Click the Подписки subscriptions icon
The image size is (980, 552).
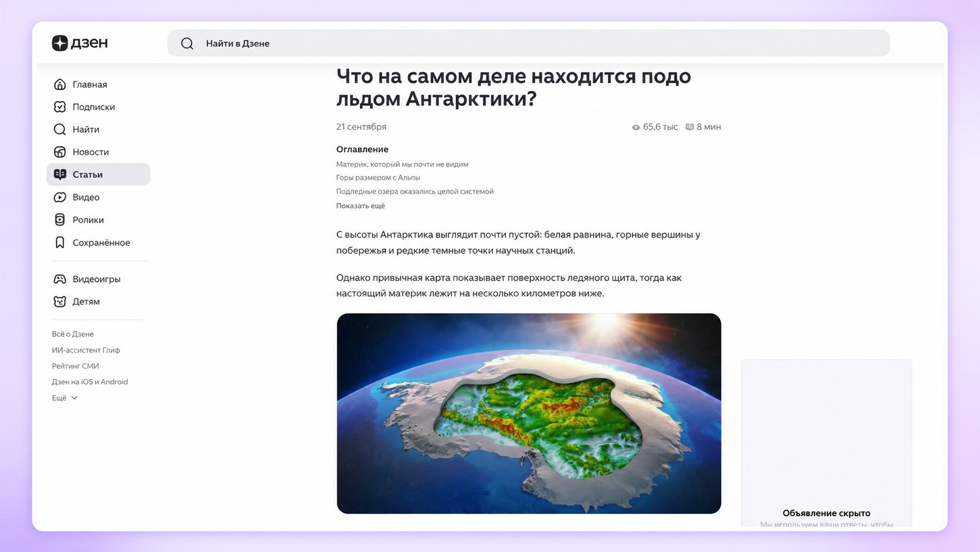pos(60,107)
